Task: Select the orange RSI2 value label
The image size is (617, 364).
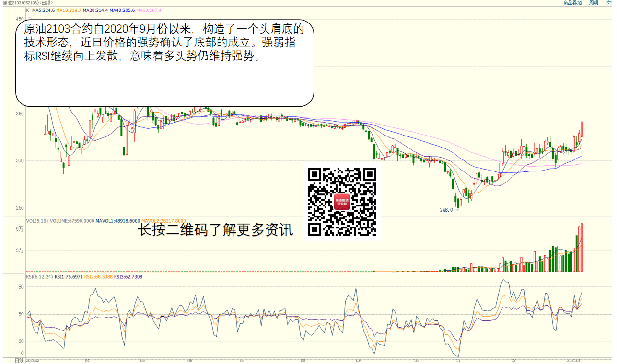Action: (x=98, y=277)
